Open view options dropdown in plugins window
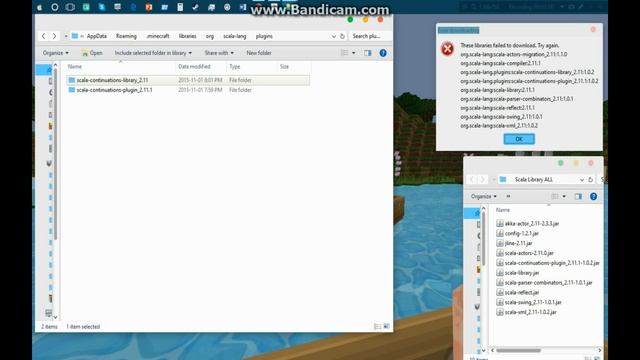This screenshot has width=640, height=360. click(x=353, y=53)
